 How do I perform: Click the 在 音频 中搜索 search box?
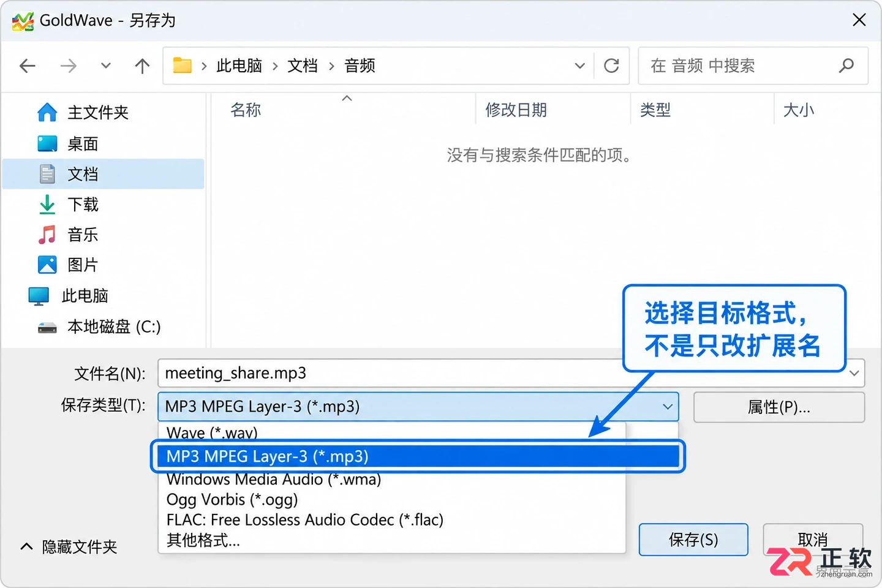753,66
